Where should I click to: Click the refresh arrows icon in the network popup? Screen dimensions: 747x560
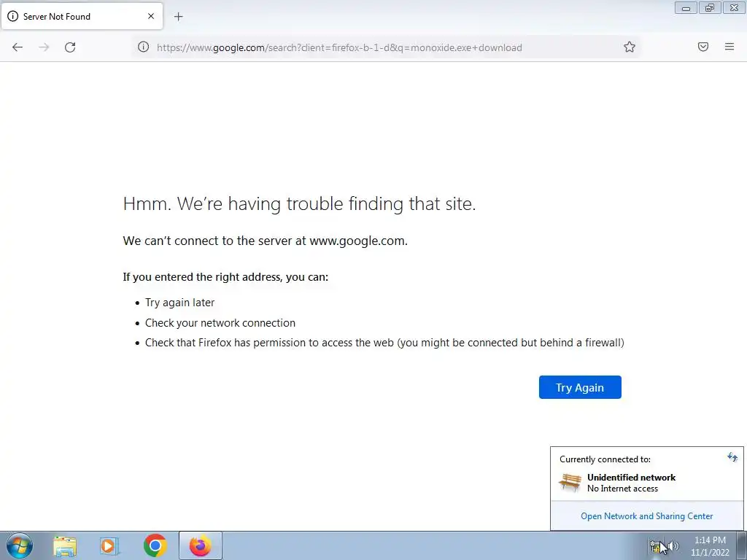point(732,458)
